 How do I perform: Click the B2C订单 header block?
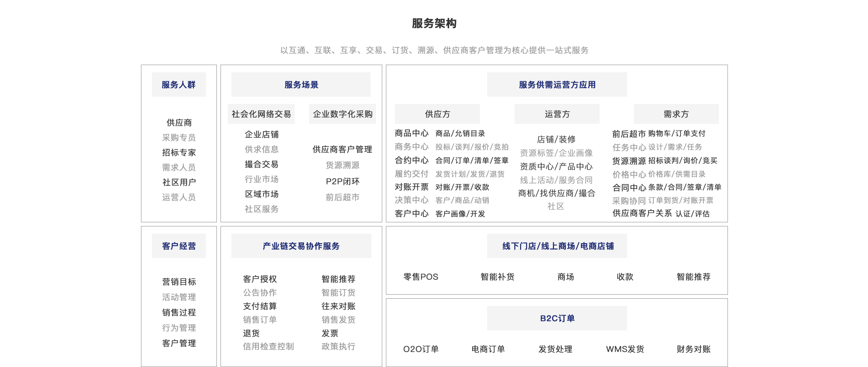[557, 318]
